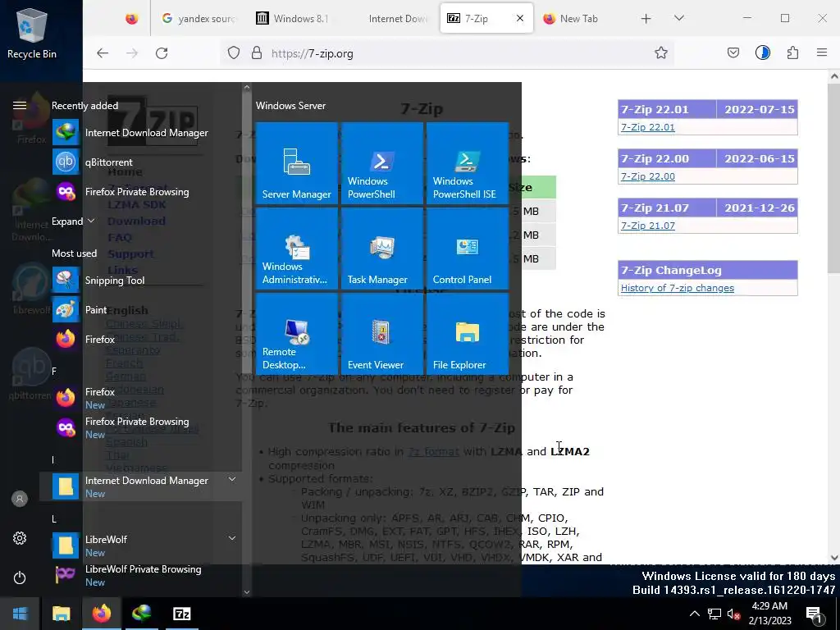Viewport: 840px width, 630px height.
Task: Open the Recycle Bin desktop icon
Action: 32,33
